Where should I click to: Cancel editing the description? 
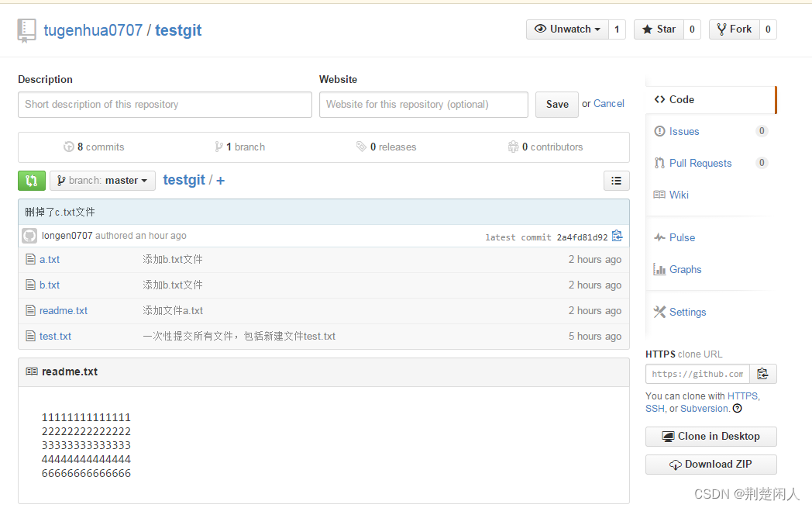[x=609, y=104]
